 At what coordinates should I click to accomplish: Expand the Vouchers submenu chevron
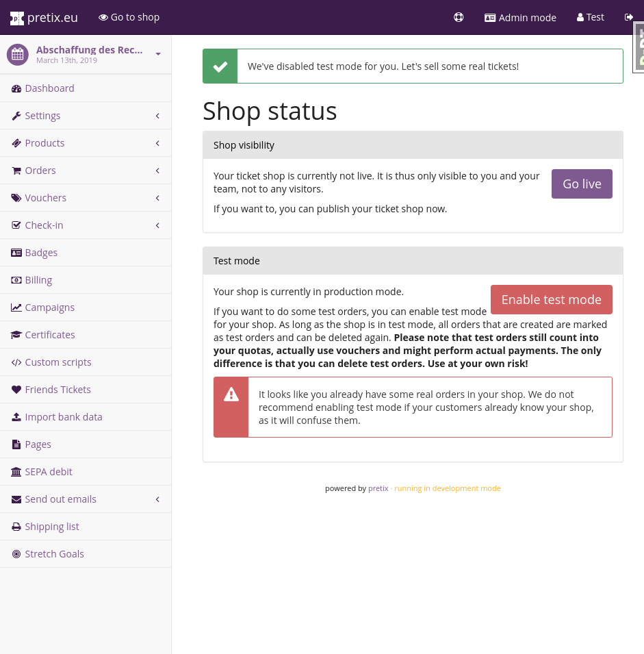pyautogui.click(x=157, y=198)
